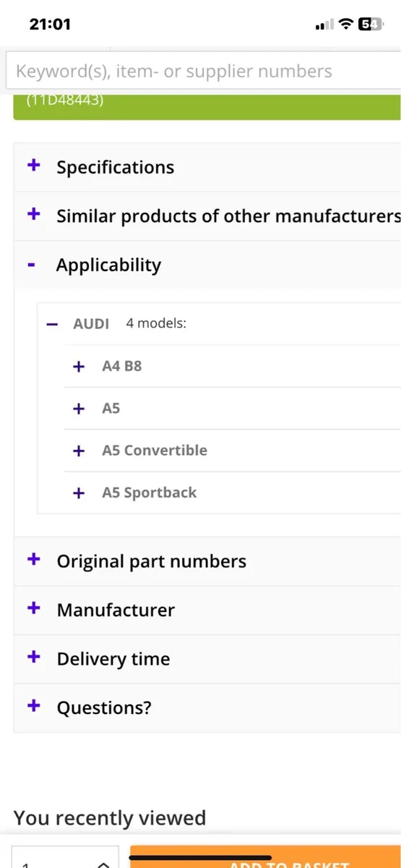Expand the Specifications section plus icon
This screenshot has width=401, height=868.
[x=33, y=166]
